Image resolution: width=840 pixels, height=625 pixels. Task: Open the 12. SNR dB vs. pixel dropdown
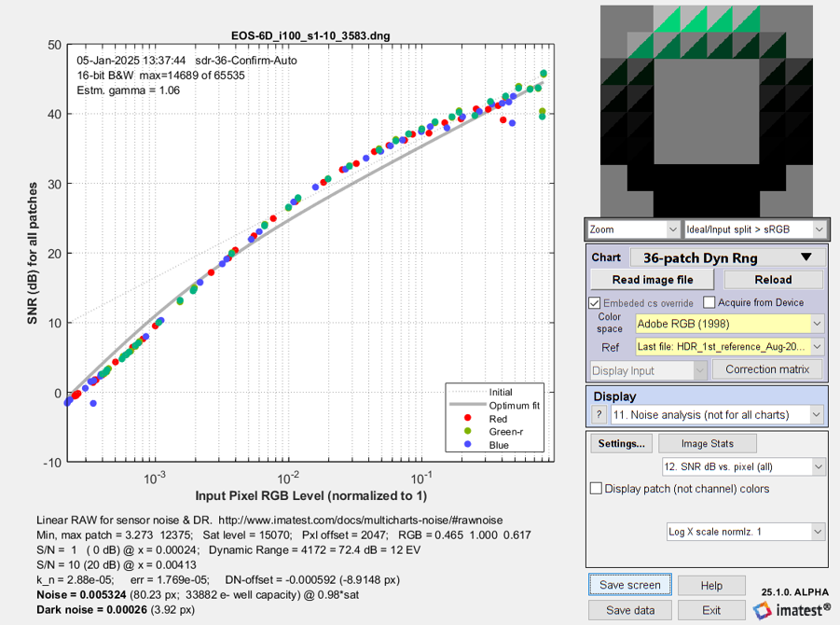[x=743, y=466]
